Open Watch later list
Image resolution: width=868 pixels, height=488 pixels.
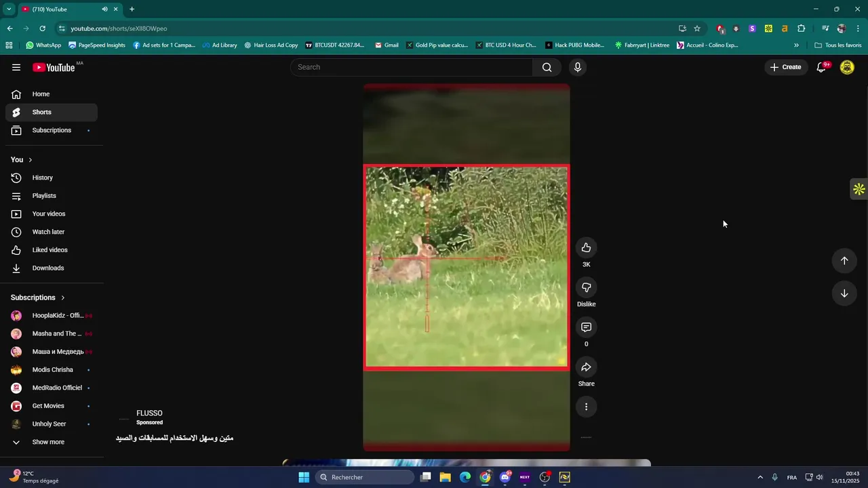click(x=52, y=232)
